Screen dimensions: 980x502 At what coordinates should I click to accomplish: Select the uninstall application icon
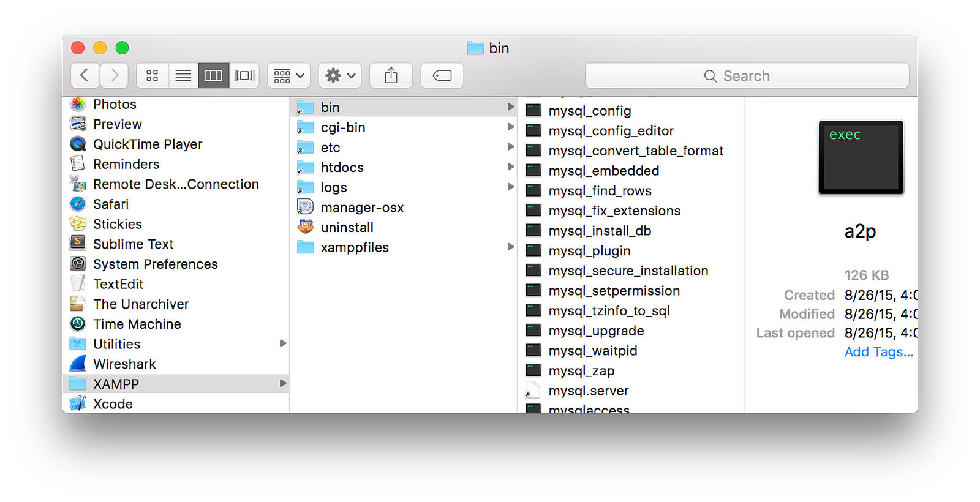[305, 227]
